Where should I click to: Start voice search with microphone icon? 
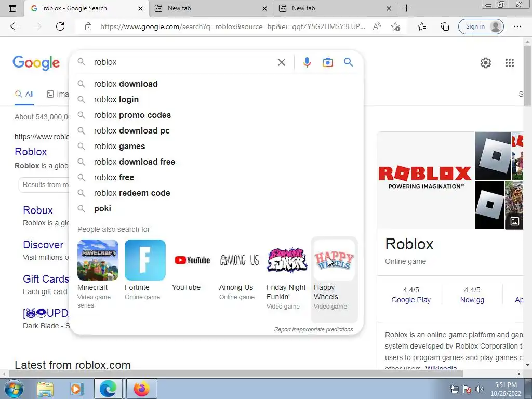click(x=307, y=62)
